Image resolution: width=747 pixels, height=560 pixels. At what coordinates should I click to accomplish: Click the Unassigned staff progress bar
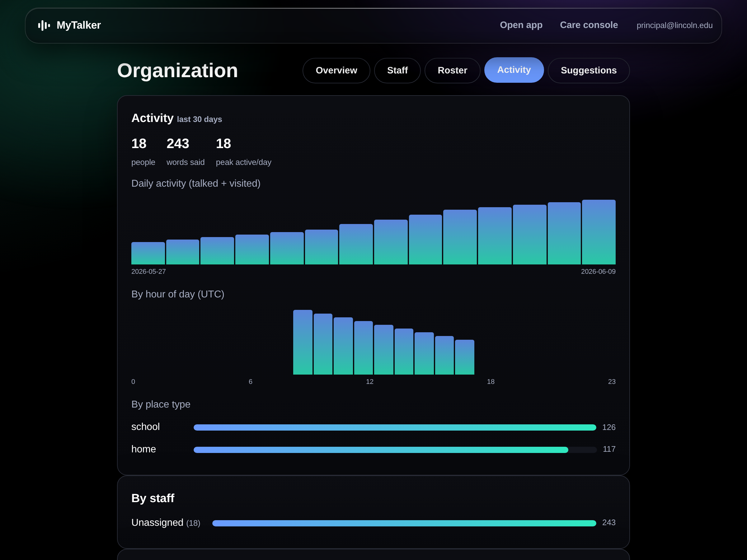(404, 523)
